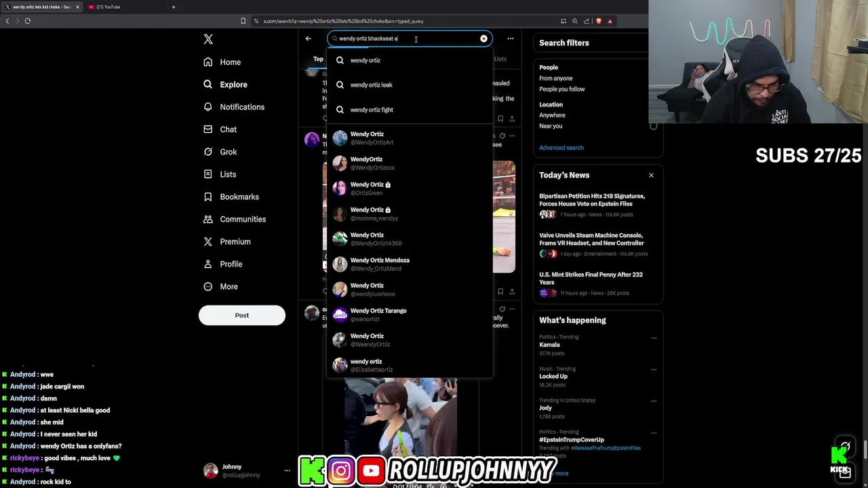Close the X search browser tab
868x488 pixels.
(x=77, y=7)
